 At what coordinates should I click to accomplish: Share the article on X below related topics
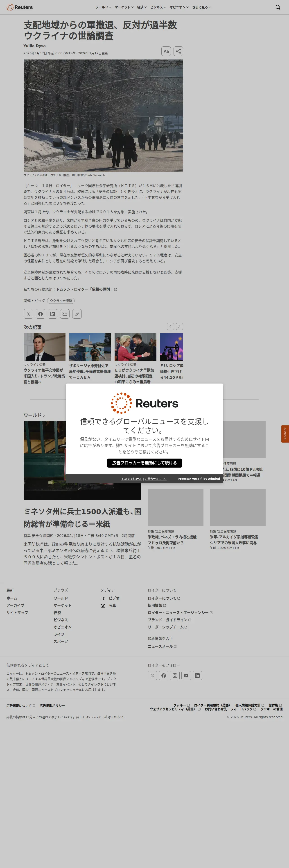pyautogui.click(x=28, y=314)
